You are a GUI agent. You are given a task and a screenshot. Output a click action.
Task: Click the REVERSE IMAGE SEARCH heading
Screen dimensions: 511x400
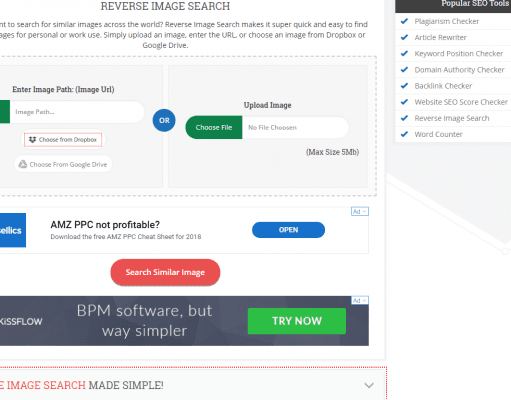(165, 6)
